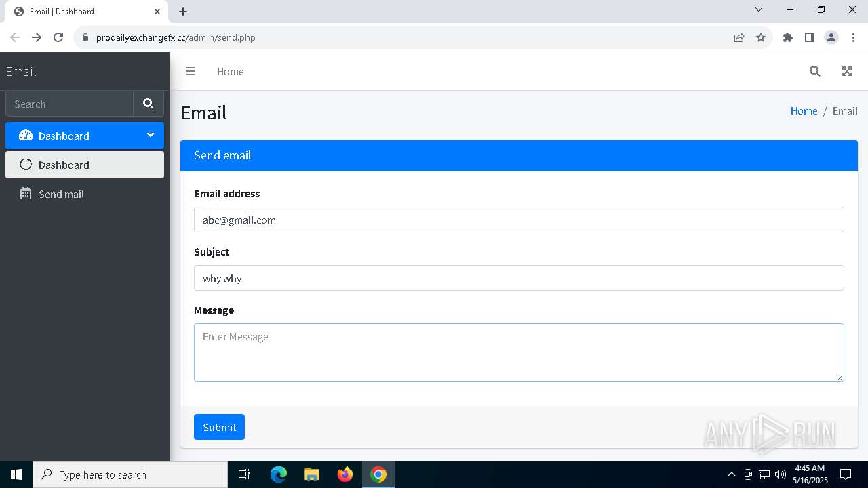
Task: Click the site lock icon
Action: tap(85, 37)
